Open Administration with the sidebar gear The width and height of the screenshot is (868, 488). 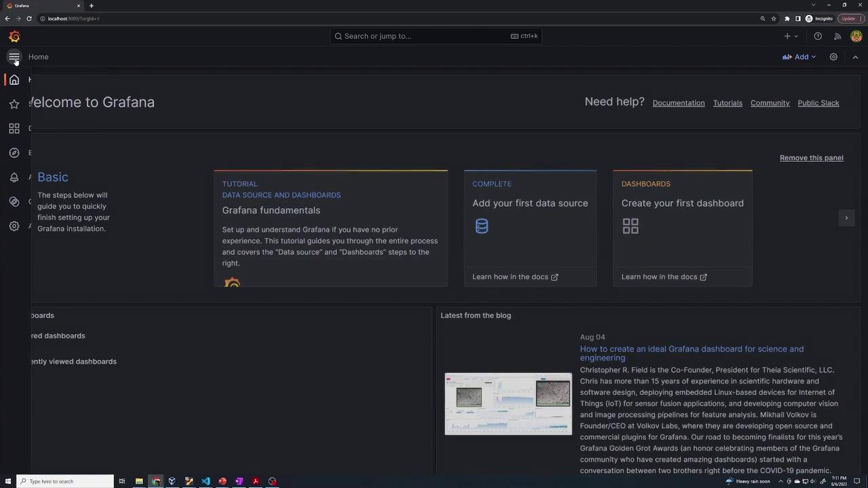click(14, 226)
